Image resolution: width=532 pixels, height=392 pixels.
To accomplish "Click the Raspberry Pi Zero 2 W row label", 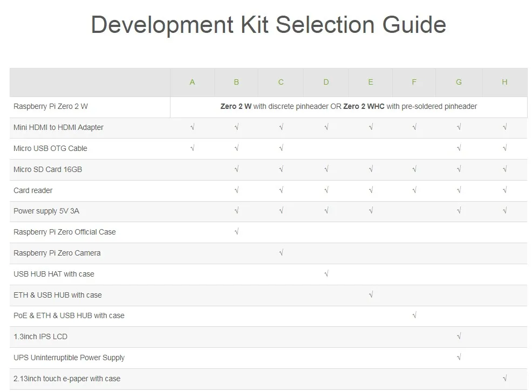I will click(x=51, y=106).
